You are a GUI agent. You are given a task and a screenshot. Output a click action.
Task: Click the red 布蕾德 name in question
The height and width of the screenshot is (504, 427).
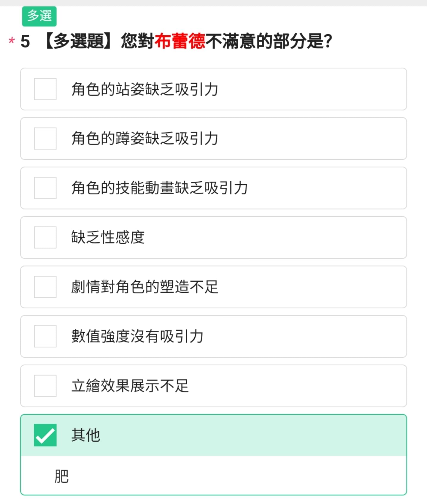(180, 41)
